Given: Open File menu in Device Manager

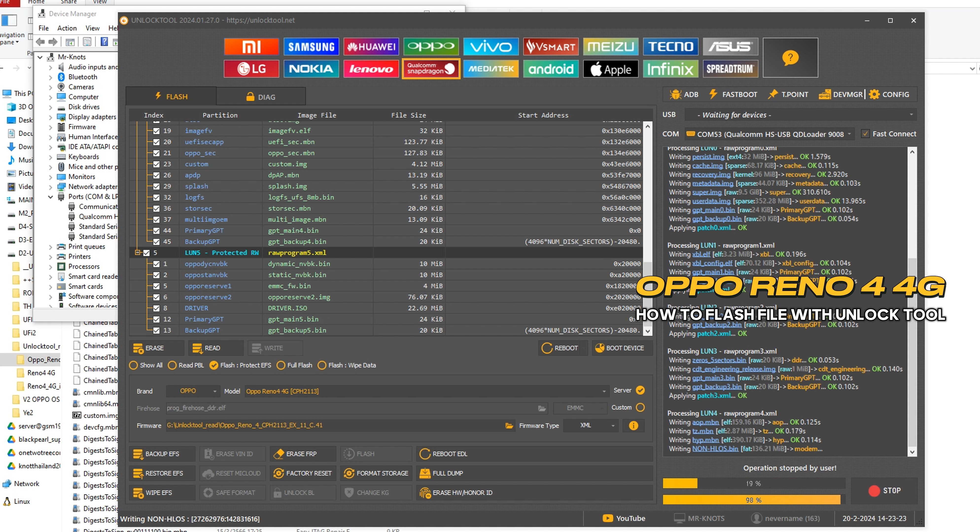Looking at the screenshot, I should (x=43, y=28).
